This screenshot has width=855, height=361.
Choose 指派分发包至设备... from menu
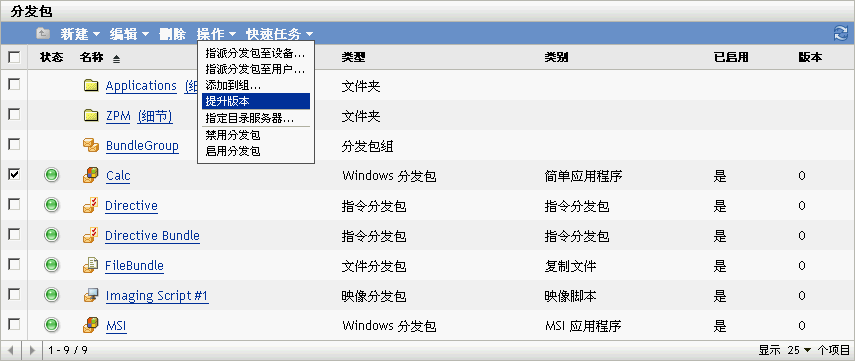point(256,54)
